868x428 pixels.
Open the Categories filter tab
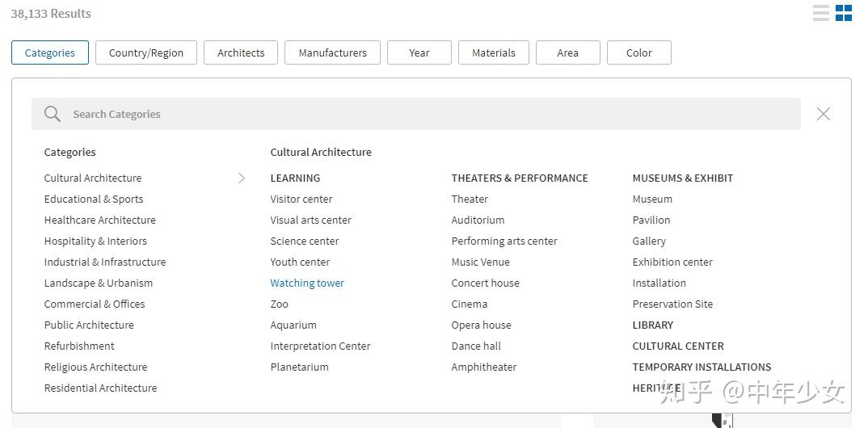(x=50, y=52)
